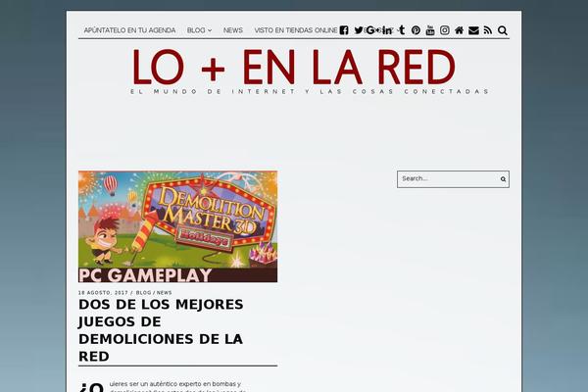Open the Tumblr icon

click(x=402, y=30)
